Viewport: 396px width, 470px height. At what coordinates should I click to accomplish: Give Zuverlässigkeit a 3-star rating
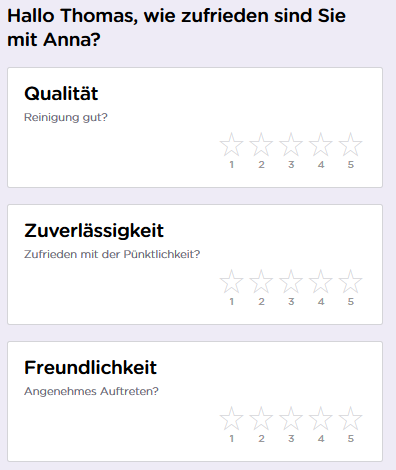point(291,281)
